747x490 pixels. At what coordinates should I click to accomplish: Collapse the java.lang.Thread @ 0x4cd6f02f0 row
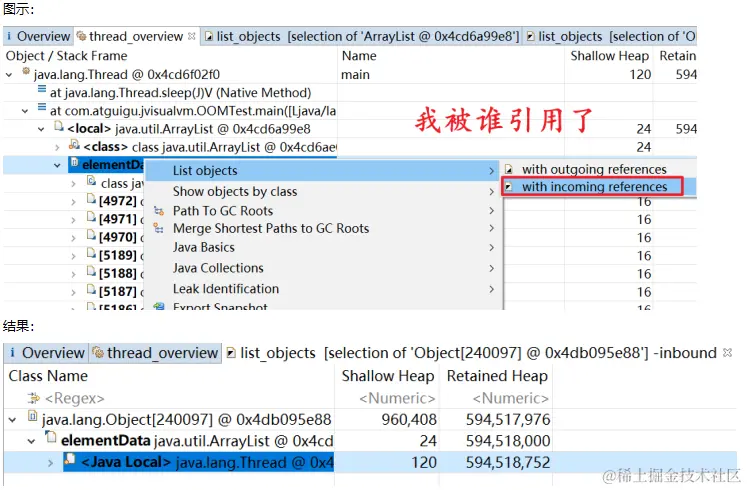[x=9, y=75]
